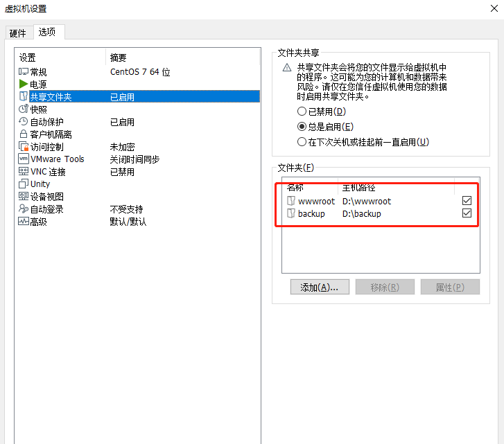The width and height of the screenshot is (504, 444).
Task: Click the 访问控制 locked-window icon
Action: click(x=24, y=147)
